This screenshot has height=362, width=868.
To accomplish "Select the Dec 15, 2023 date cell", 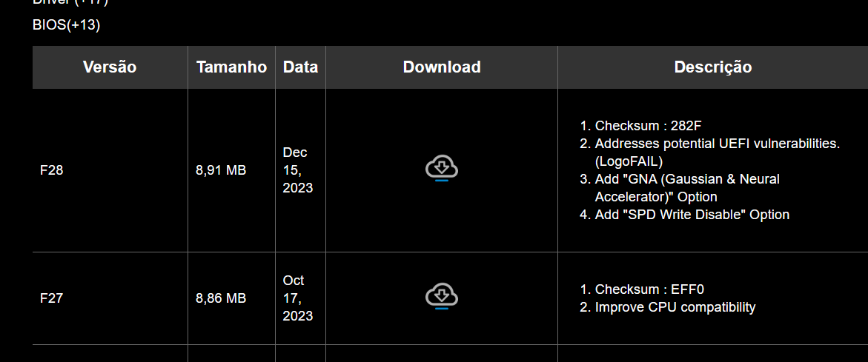I will 298,170.
